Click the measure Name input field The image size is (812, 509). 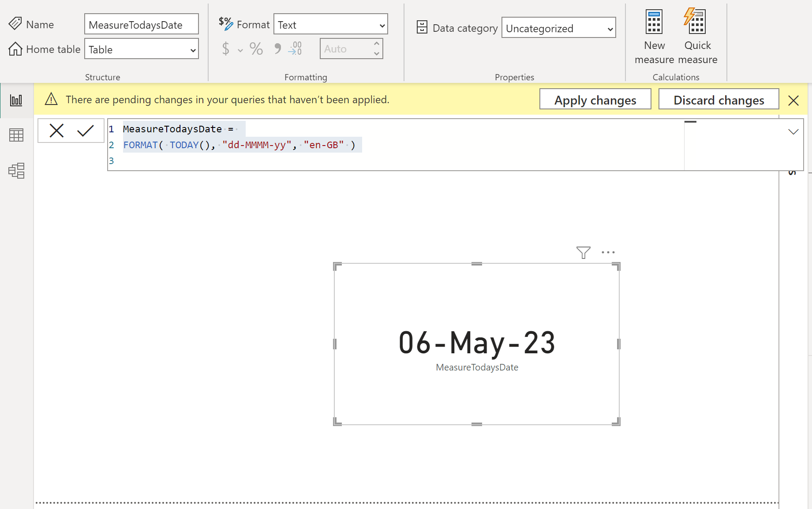[x=142, y=25]
